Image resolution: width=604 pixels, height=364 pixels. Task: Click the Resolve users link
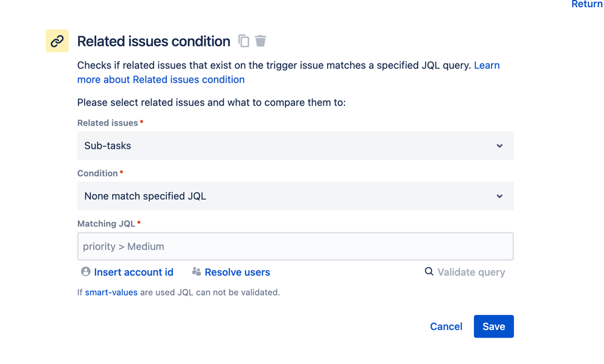(x=237, y=272)
